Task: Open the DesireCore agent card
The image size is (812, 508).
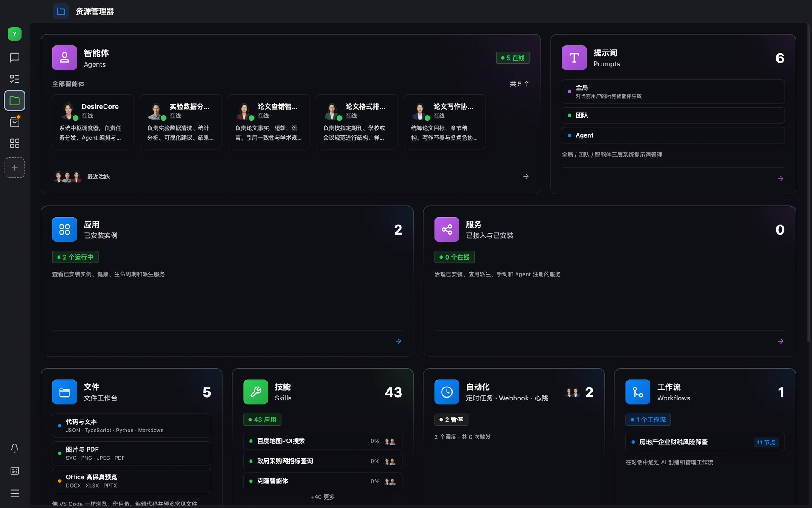Action: [x=93, y=122]
